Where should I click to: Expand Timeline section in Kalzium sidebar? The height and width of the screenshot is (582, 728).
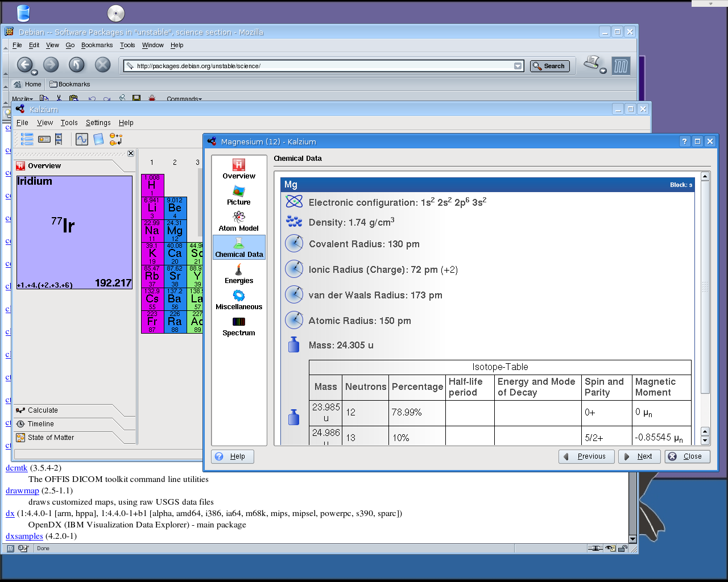[74, 424]
